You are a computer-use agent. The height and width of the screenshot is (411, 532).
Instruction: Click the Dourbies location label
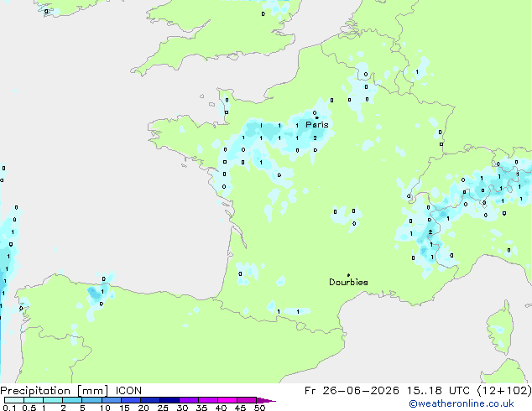[x=348, y=282]
